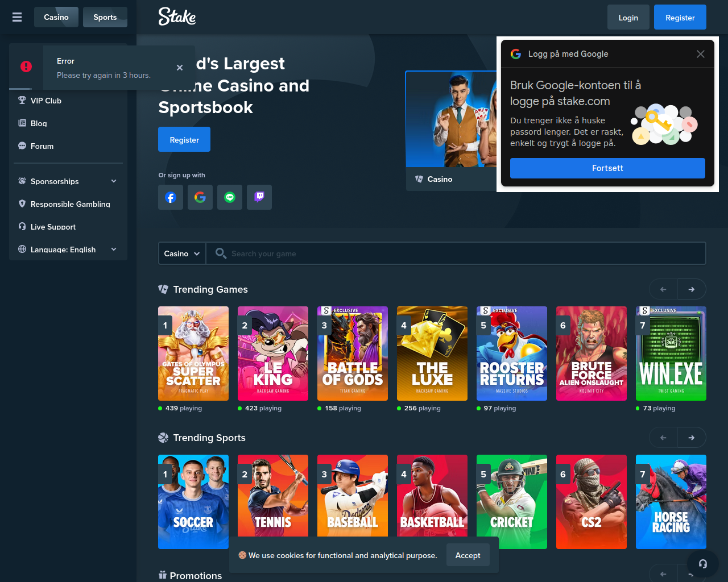The image size is (728, 582).
Task: Click the Forum chat icon
Action: tap(22, 145)
